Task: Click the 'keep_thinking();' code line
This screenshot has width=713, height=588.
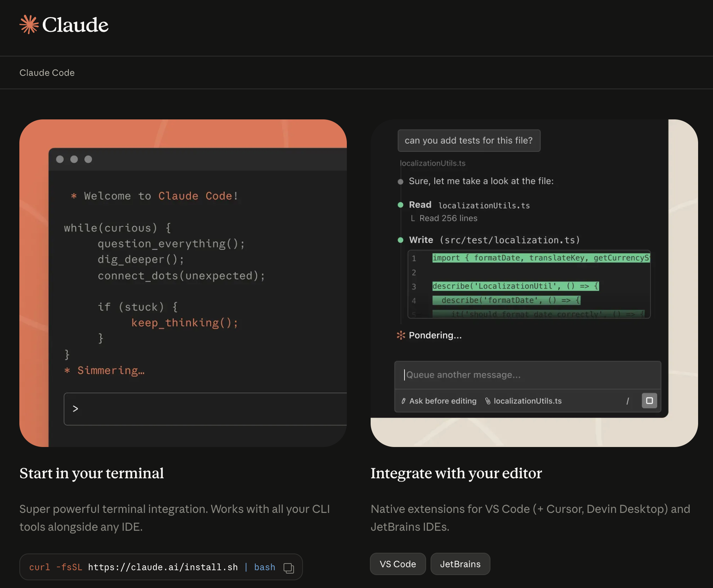Action: pos(184,323)
